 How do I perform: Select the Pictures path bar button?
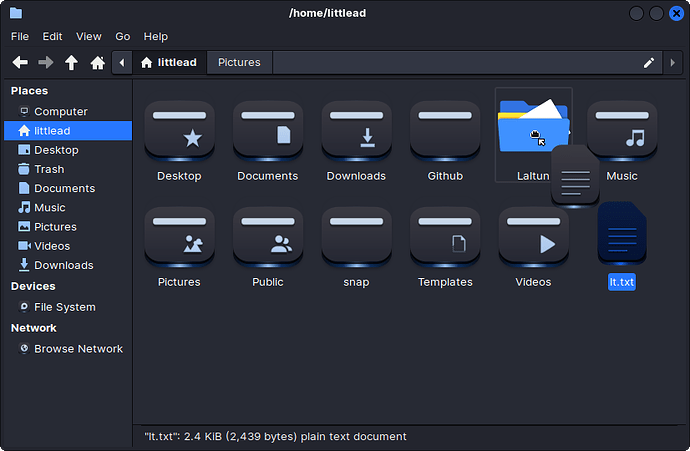tap(239, 62)
